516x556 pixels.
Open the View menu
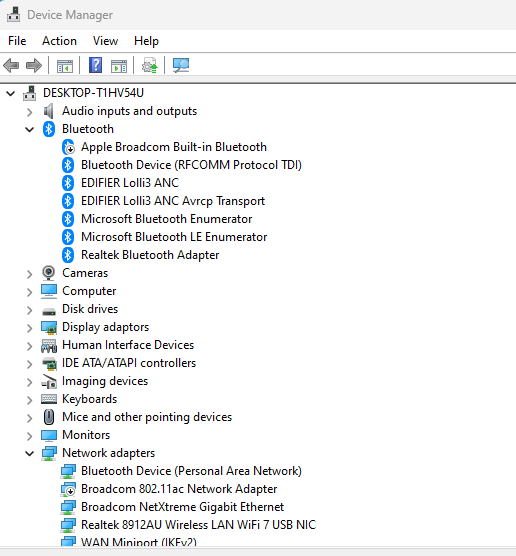click(x=105, y=41)
